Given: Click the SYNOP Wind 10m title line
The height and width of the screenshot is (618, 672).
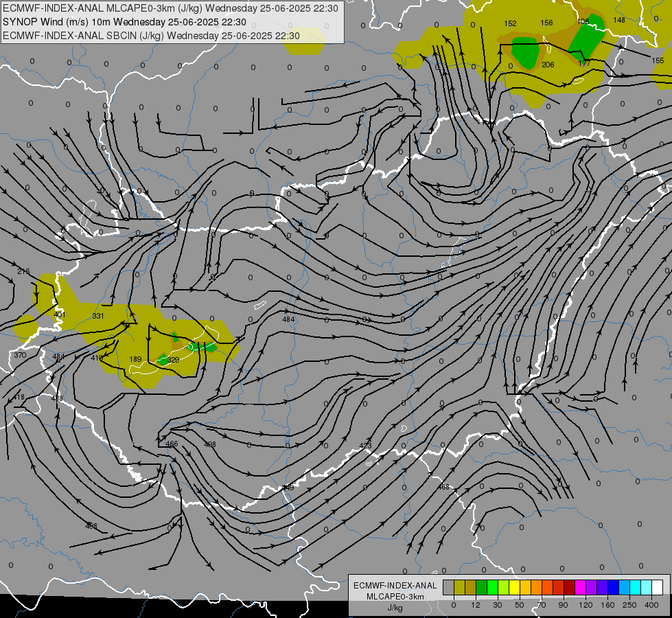Looking at the screenshot, I should [124, 22].
